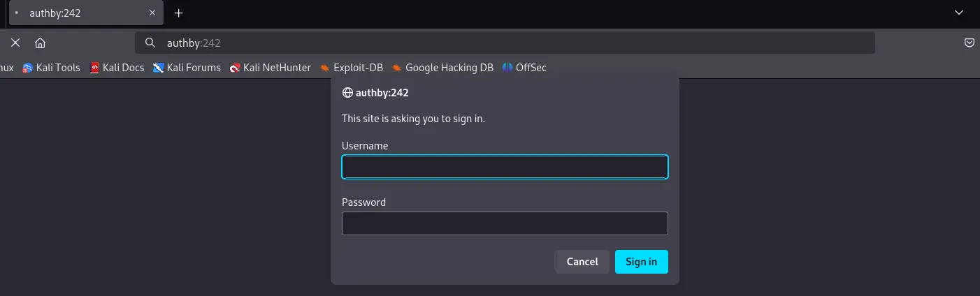
Task: Click into the Password field
Action: (505, 223)
